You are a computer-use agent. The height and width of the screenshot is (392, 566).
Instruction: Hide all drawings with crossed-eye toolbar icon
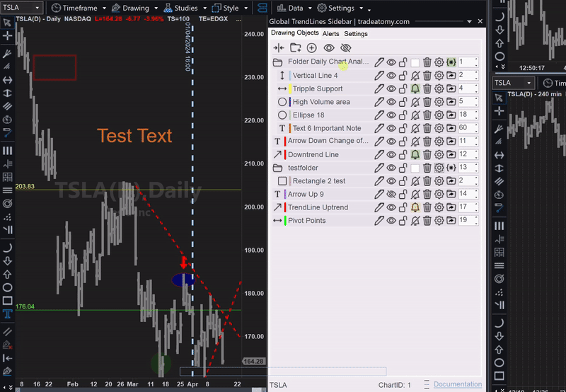pos(345,48)
